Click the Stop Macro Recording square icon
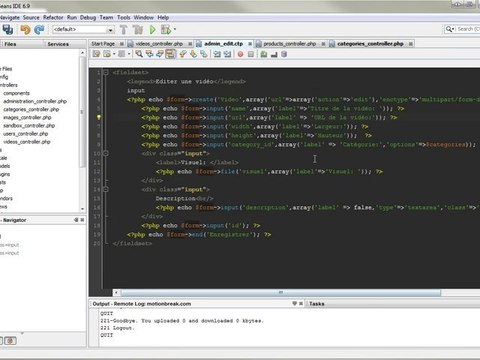The image size is (480, 360). click(x=251, y=54)
